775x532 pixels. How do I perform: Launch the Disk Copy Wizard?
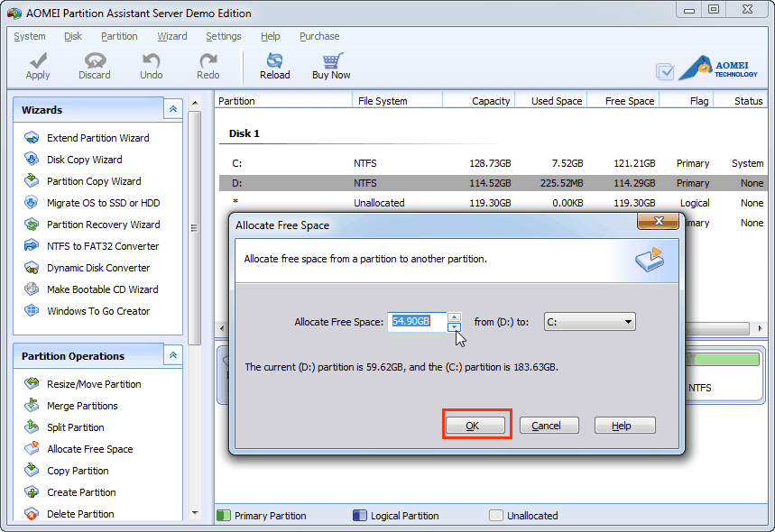85,160
